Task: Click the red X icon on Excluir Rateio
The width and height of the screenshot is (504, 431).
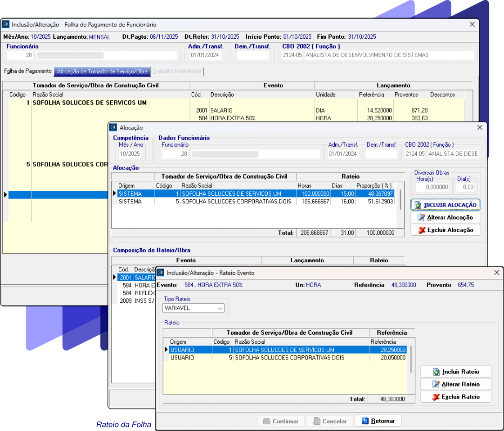Action: pyautogui.click(x=436, y=397)
